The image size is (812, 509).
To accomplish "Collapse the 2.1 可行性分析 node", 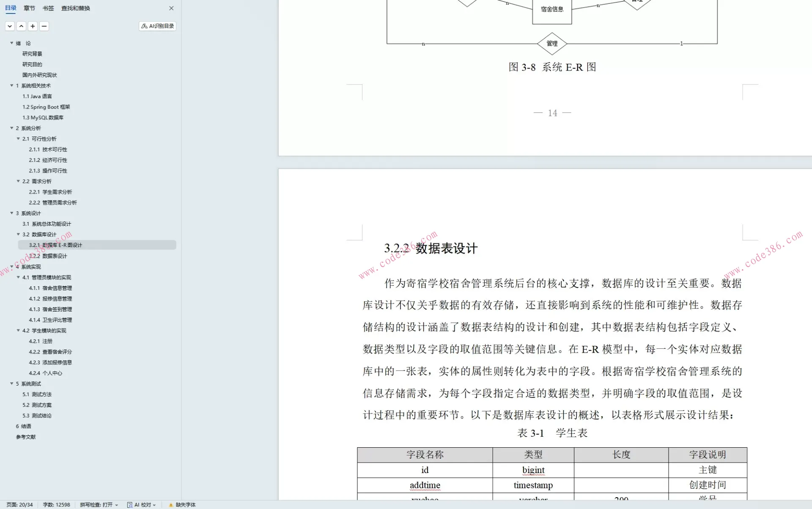I will (18, 139).
